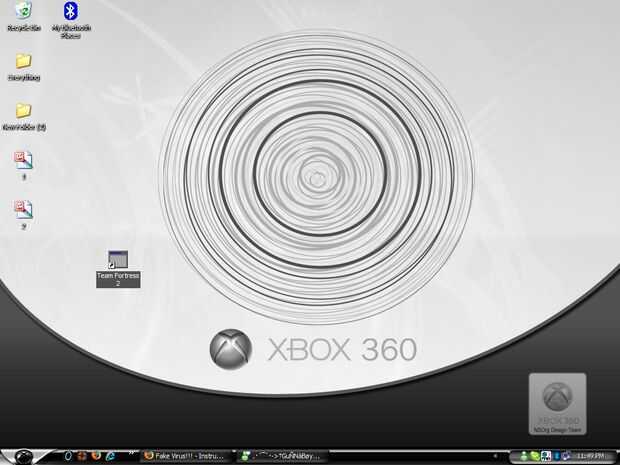The height and width of the screenshot is (465, 620).
Task: Launch Internet Explorer from quick launch
Action: pos(110,456)
